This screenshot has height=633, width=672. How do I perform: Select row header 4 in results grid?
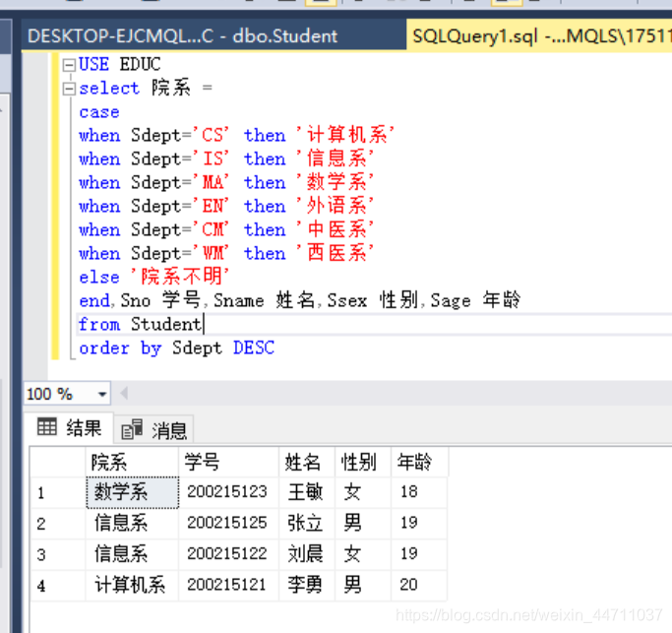[x=58, y=585]
